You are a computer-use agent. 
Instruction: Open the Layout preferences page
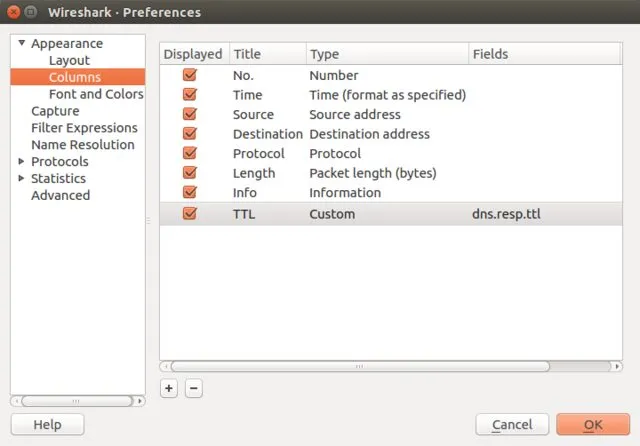point(69,60)
